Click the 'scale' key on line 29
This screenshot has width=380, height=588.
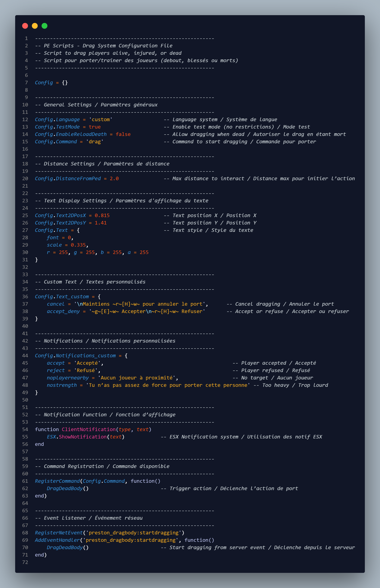point(54,245)
